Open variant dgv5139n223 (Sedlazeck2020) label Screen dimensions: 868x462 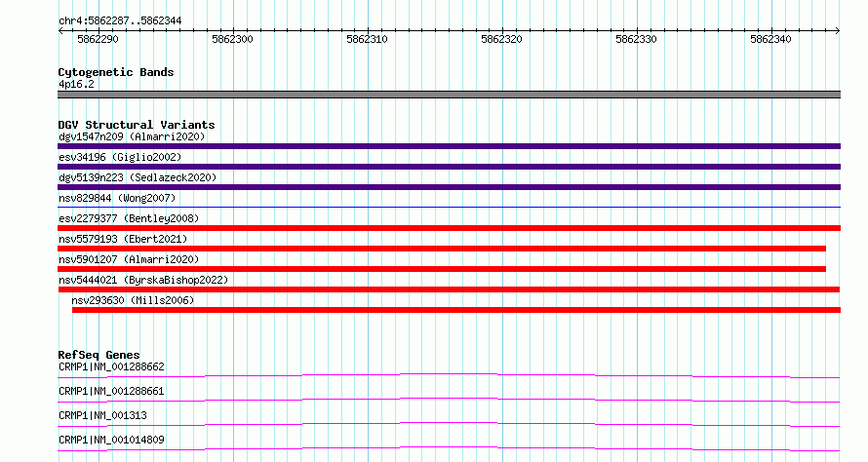point(138,177)
